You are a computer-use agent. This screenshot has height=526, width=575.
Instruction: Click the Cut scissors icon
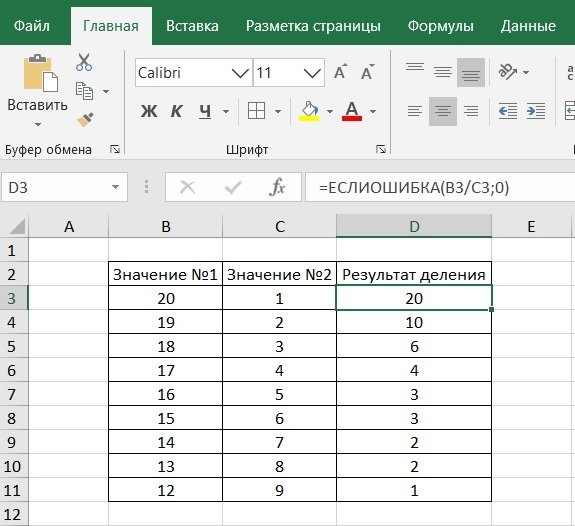[84, 62]
